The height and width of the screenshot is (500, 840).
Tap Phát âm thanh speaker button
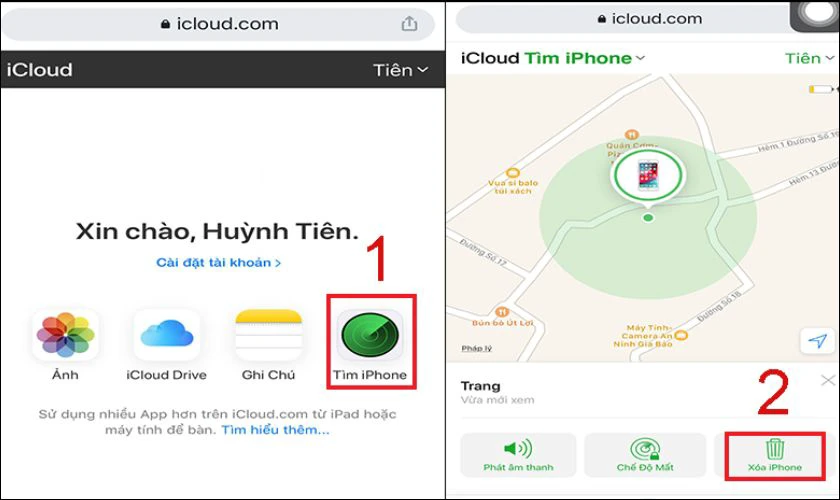tap(518, 455)
